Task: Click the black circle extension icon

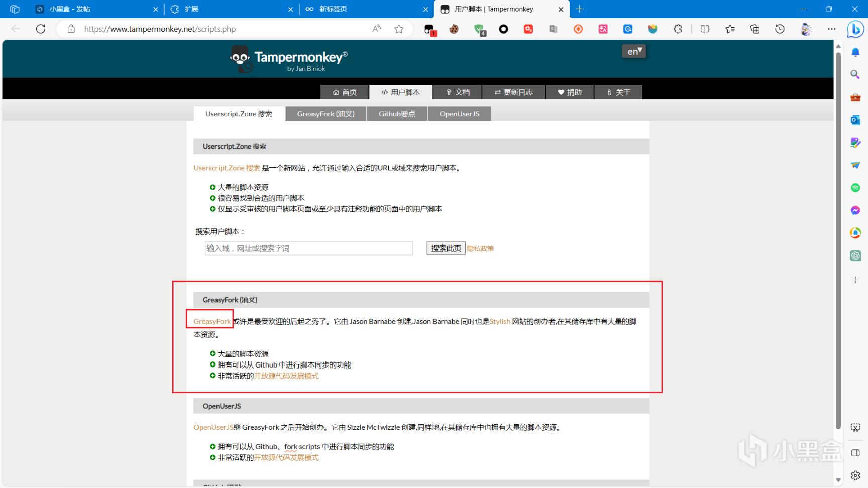Action: click(x=503, y=29)
